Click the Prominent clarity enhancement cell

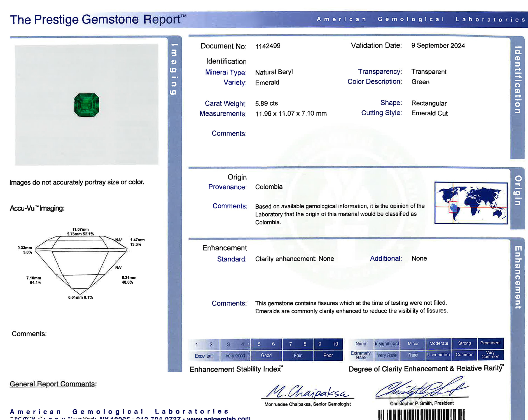coord(490,343)
